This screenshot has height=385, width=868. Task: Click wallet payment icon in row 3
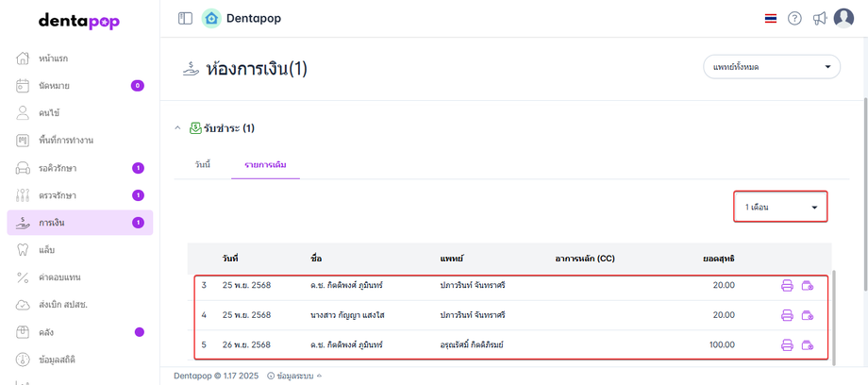pos(808,286)
